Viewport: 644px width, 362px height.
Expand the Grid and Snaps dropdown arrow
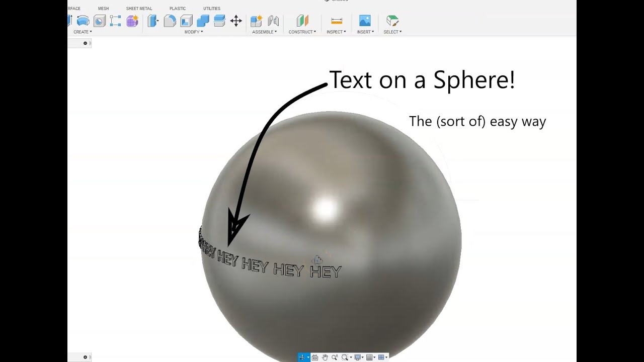pos(375,357)
